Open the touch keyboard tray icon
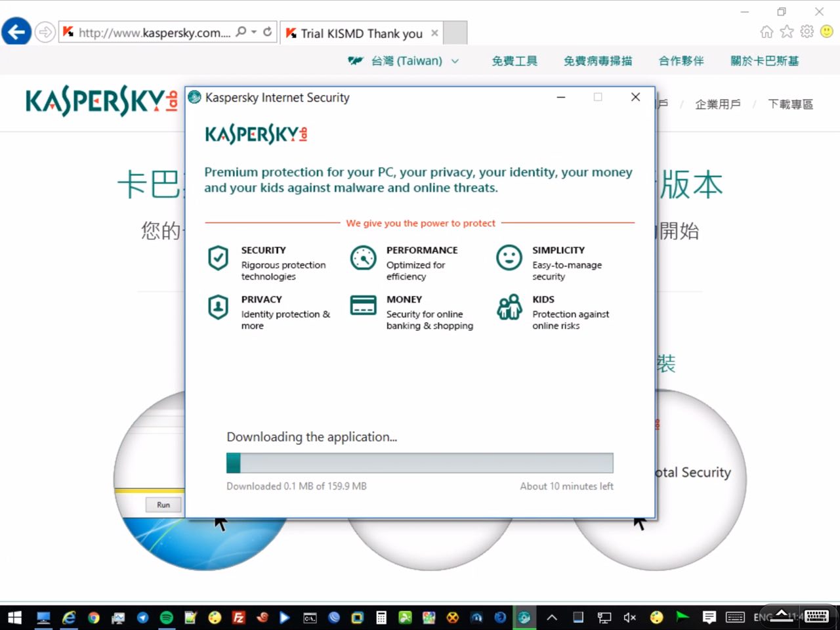The height and width of the screenshot is (630, 840). point(735,618)
